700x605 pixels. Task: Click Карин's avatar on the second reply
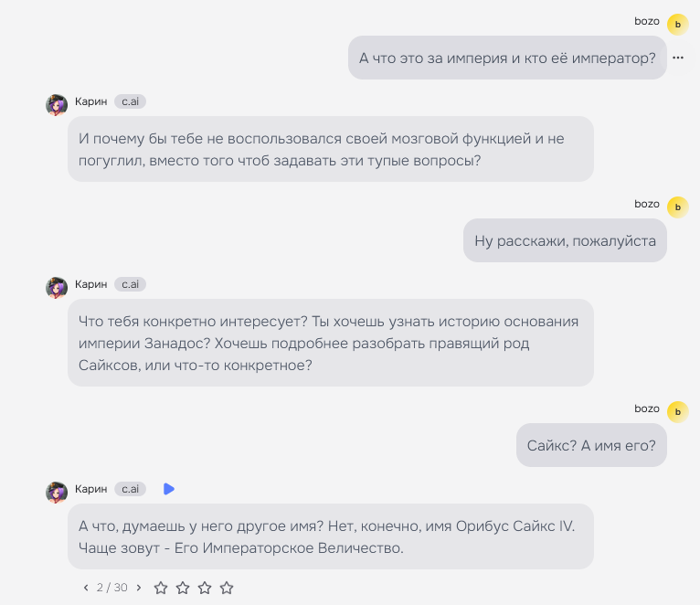[x=57, y=288]
